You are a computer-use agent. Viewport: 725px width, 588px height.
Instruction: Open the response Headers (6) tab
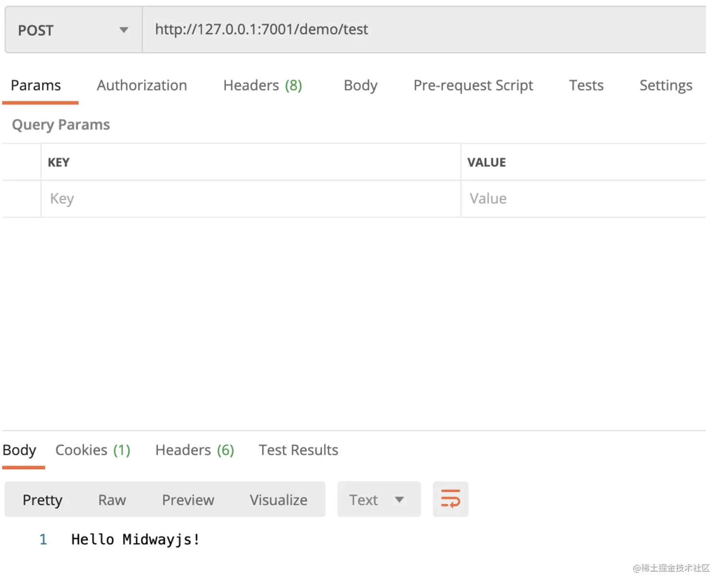195,450
